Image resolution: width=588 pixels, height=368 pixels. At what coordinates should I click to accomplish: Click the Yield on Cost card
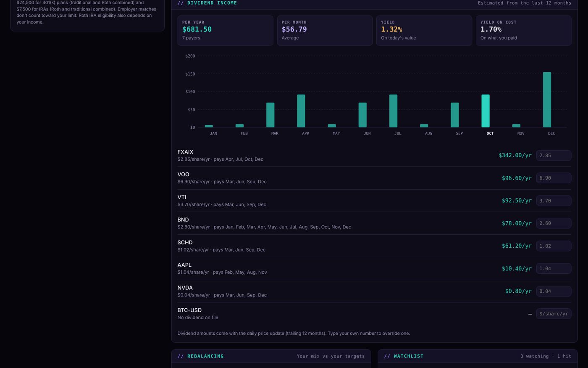(523, 30)
